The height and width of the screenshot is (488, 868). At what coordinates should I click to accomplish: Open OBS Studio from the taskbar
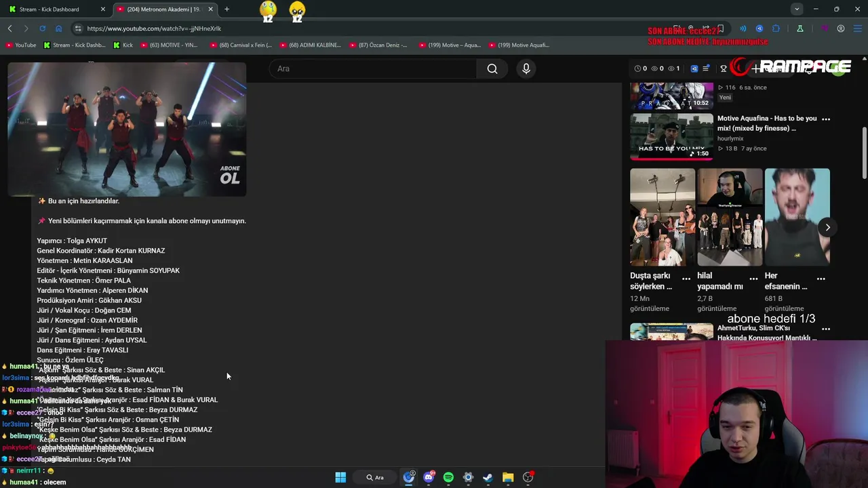click(x=528, y=477)
